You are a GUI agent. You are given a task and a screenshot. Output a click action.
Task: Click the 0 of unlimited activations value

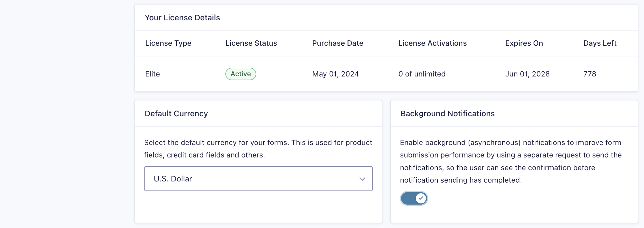click(422, 74)
